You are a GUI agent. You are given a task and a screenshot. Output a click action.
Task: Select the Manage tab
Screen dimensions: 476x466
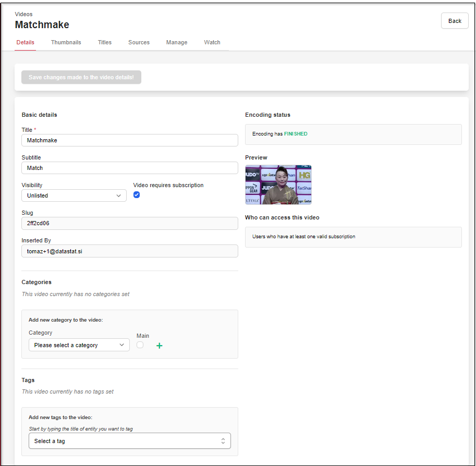[x=177, y=43]
